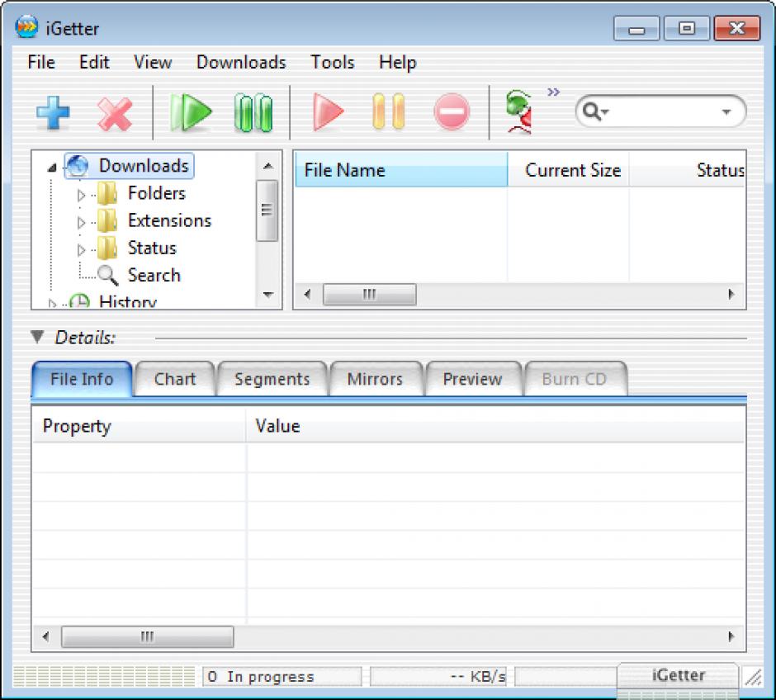Click the iGetter button in status bar
The width and height of the screenshot is (776, 700).
(x=678, y=674)
